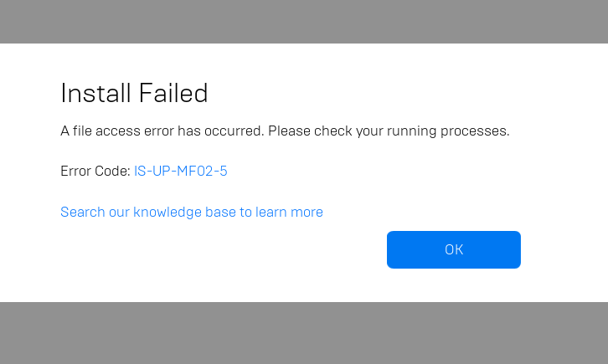Acknowledge the error by clicking OK
Image resolution: width=608 pixels, height=364 pixels.
point(454,249)
